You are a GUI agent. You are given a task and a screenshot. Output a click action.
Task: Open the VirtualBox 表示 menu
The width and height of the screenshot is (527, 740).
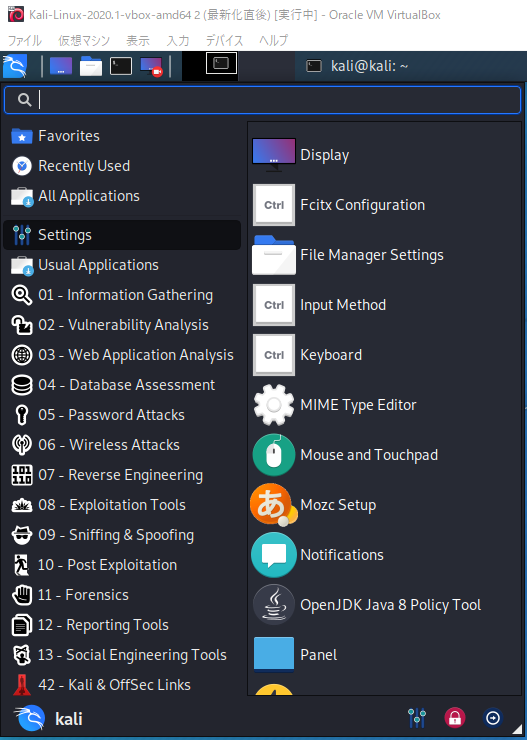(x=138, y=41)
